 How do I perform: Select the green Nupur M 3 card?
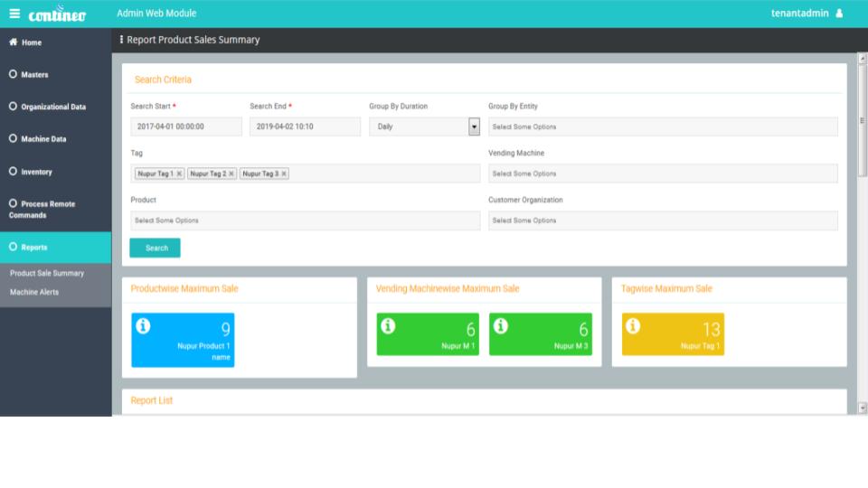[541, 334]
